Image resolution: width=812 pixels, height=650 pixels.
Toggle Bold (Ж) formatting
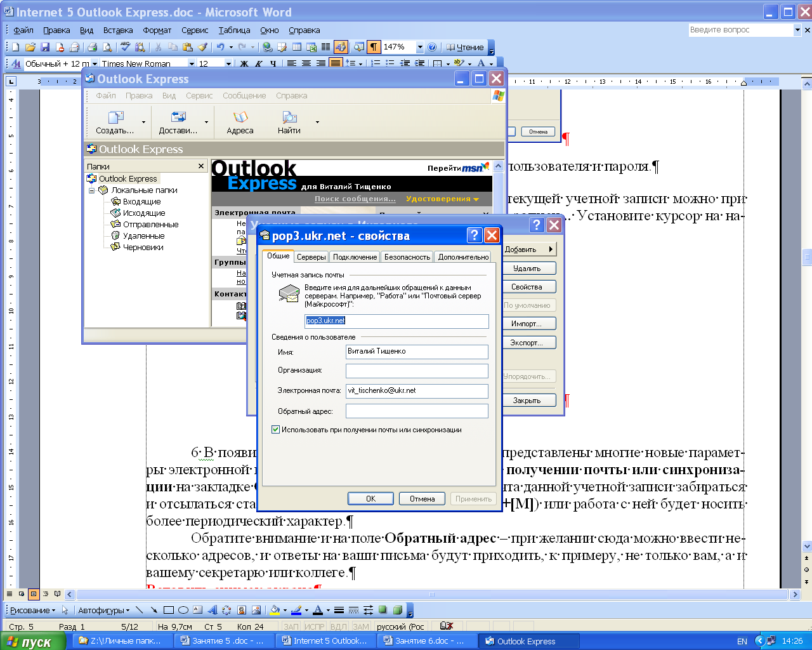click(244, 63)
